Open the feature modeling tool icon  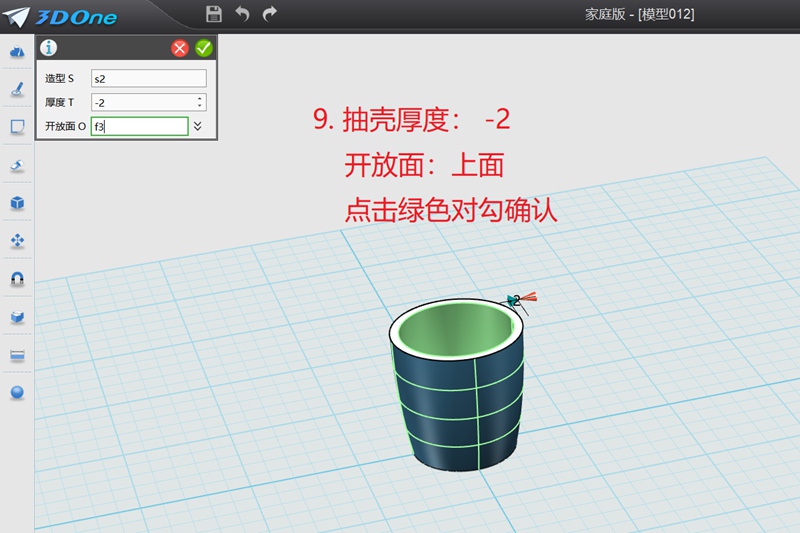pyautogui.click(x=17, y=165)
